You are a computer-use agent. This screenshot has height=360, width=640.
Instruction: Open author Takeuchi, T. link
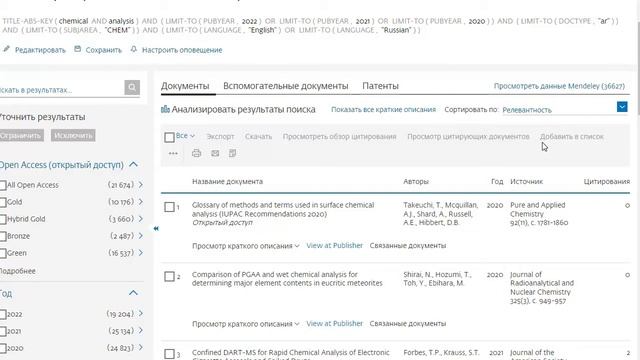(x=423, y=205)
